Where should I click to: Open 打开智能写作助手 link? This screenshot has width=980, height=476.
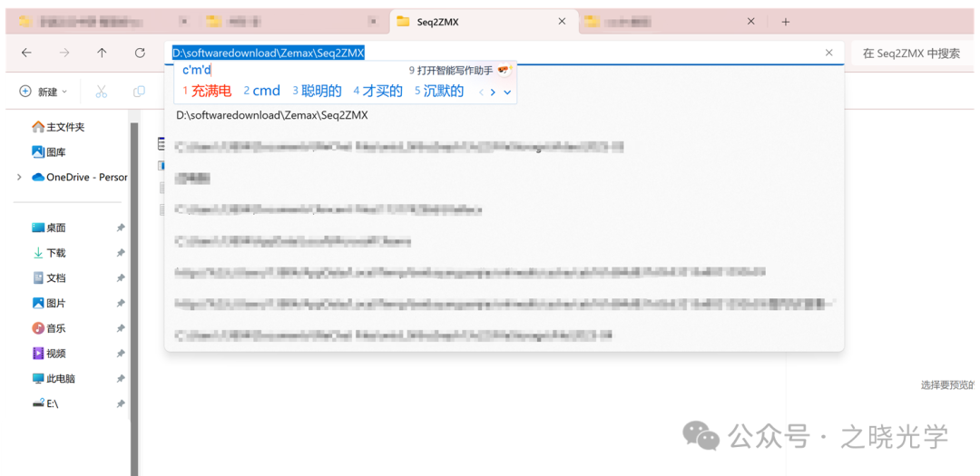click(x=454, y=70)
